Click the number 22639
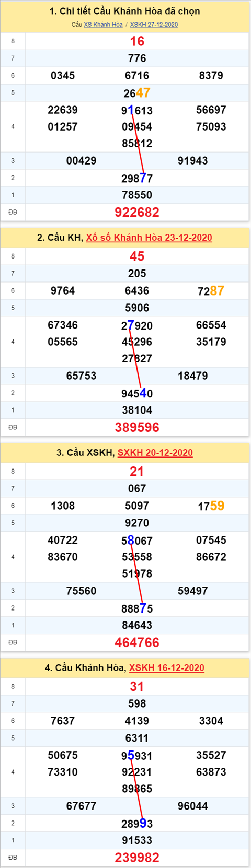 (x=63, y=110)
